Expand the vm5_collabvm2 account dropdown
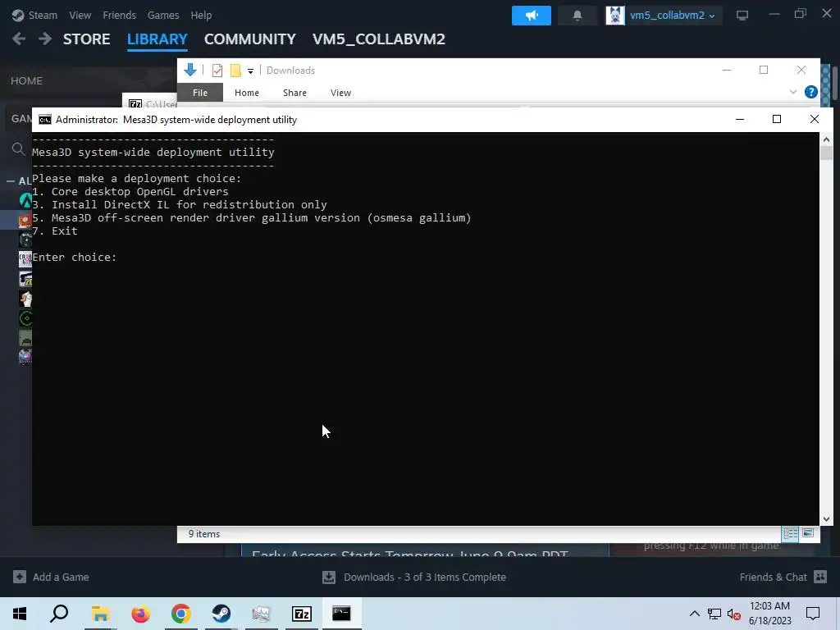This screenshot has height=630, width=840. pyautogui.click(x=673, y=16)
